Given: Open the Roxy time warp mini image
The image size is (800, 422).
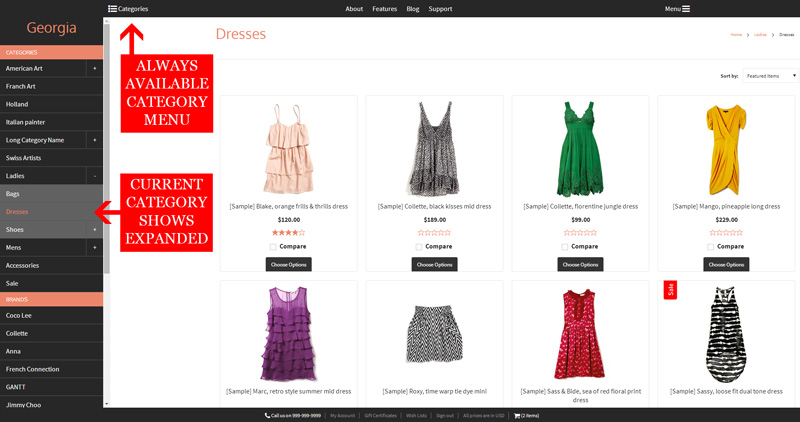Looking at the screenshot, I should (x=434, y=334).
